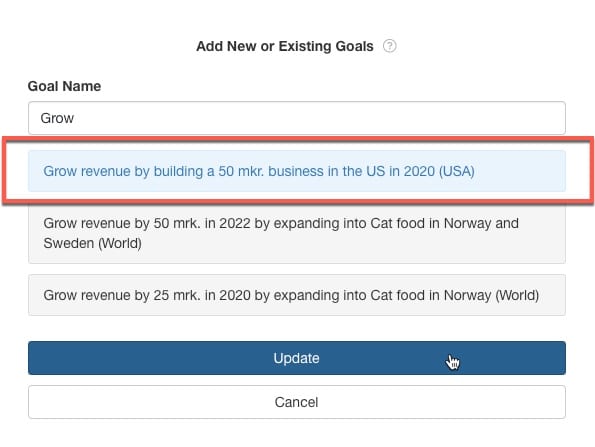
Task: Choose the 2022 revenue goal suggestion
Action: (297, 233)
